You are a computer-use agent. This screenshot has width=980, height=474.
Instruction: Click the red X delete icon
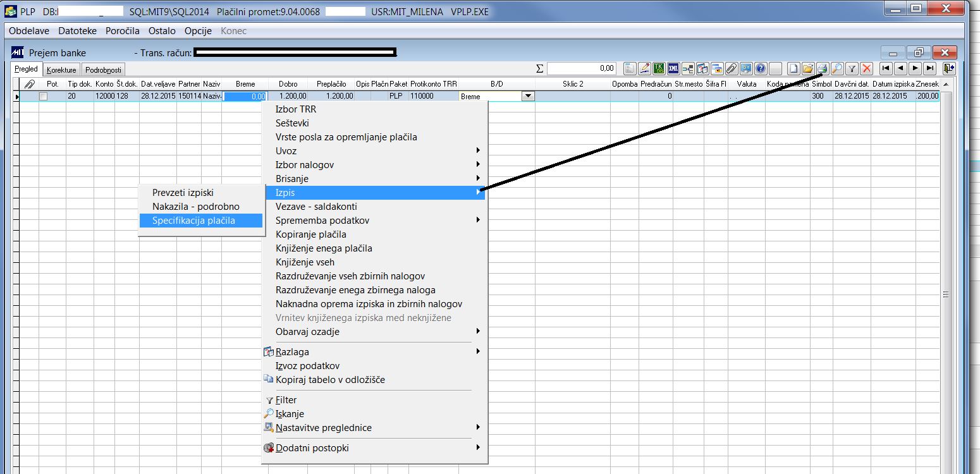click(x=867, y=68)
